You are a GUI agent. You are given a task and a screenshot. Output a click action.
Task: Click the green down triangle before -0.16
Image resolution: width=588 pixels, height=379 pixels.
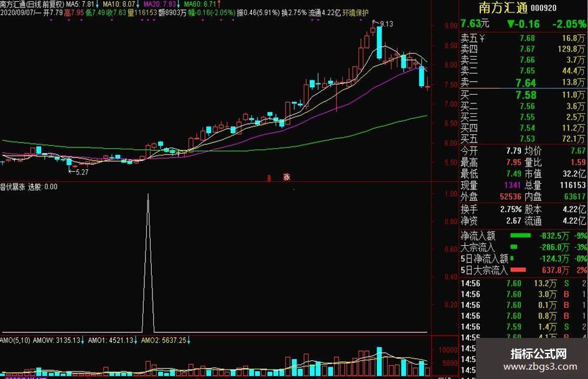tap(511, 24)
